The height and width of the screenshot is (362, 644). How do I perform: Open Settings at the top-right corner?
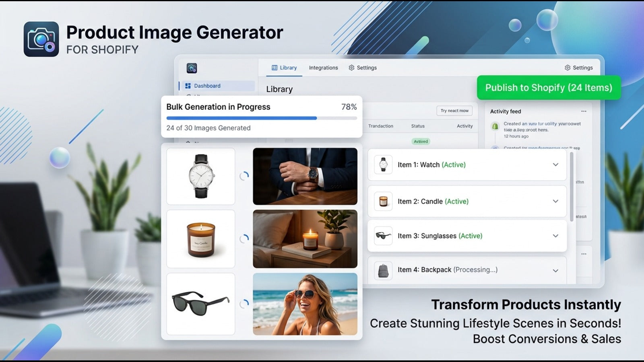(x=579, y=68)
